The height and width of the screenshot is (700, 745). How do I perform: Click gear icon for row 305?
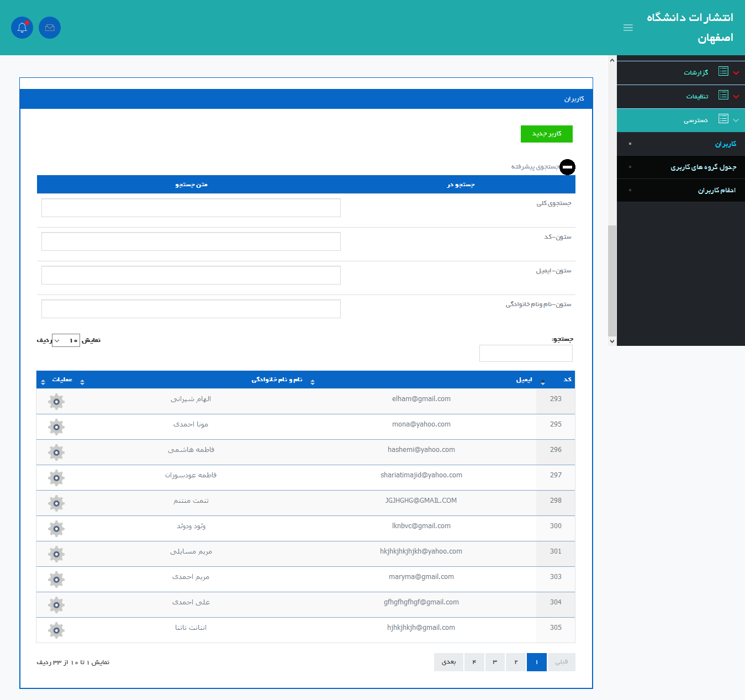click(56, 630)
